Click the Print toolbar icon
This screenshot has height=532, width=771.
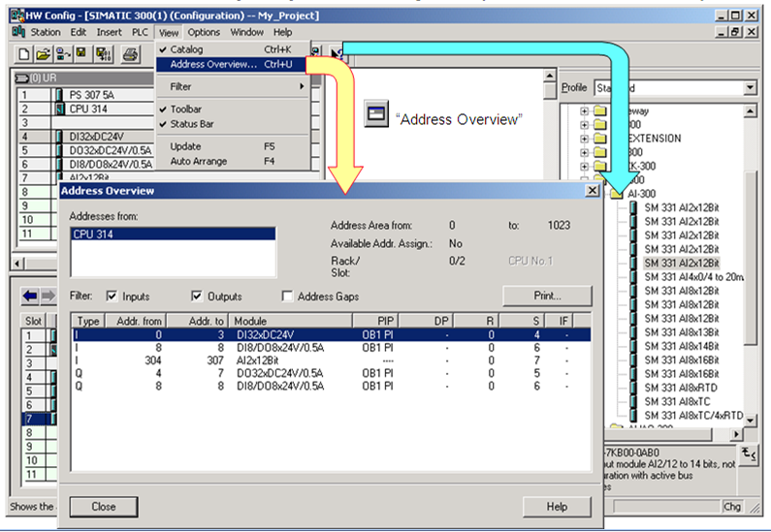tap(130, 54)
